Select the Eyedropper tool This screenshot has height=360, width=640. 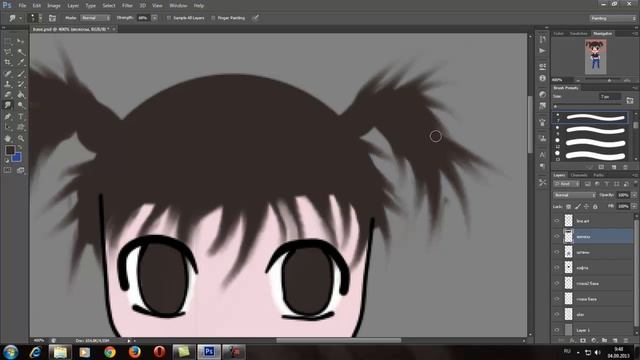[21, 62]
